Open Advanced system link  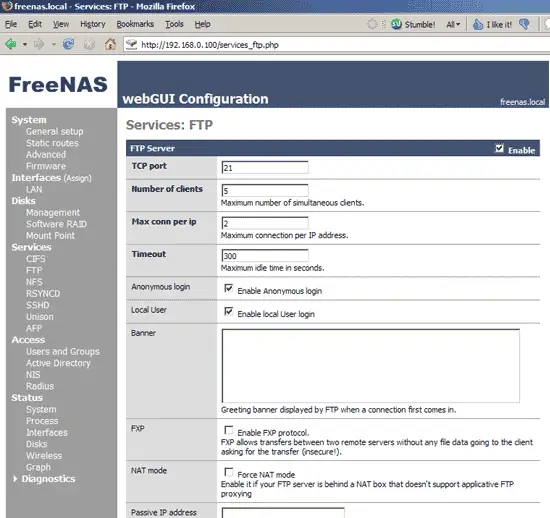tap(46, 155)
